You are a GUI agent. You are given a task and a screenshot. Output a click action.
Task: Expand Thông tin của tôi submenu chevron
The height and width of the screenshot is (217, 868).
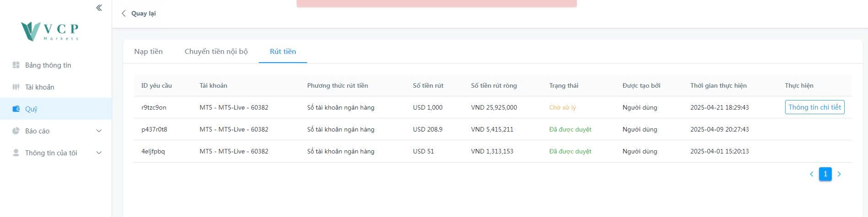(99, 153)
